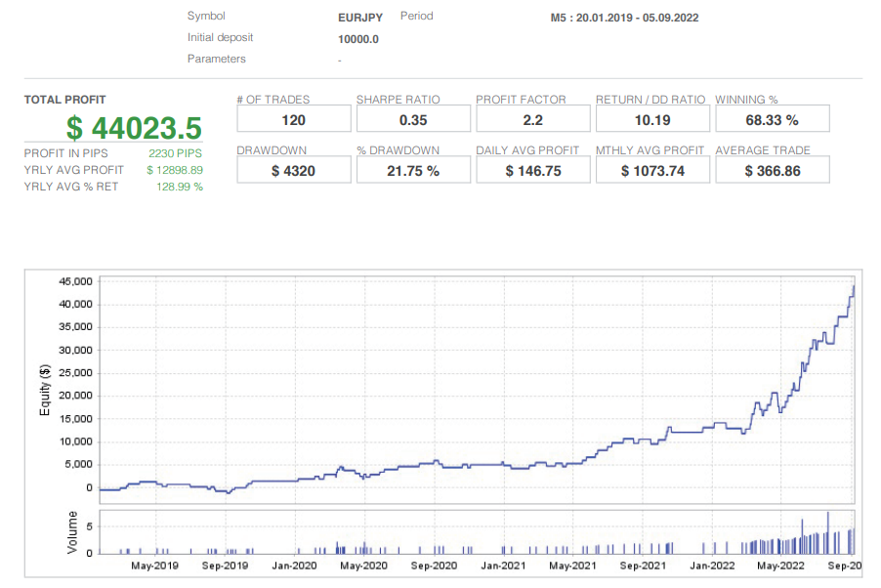
Task: Click the initial deposit value 10000.0
Action: pos(358,39)
